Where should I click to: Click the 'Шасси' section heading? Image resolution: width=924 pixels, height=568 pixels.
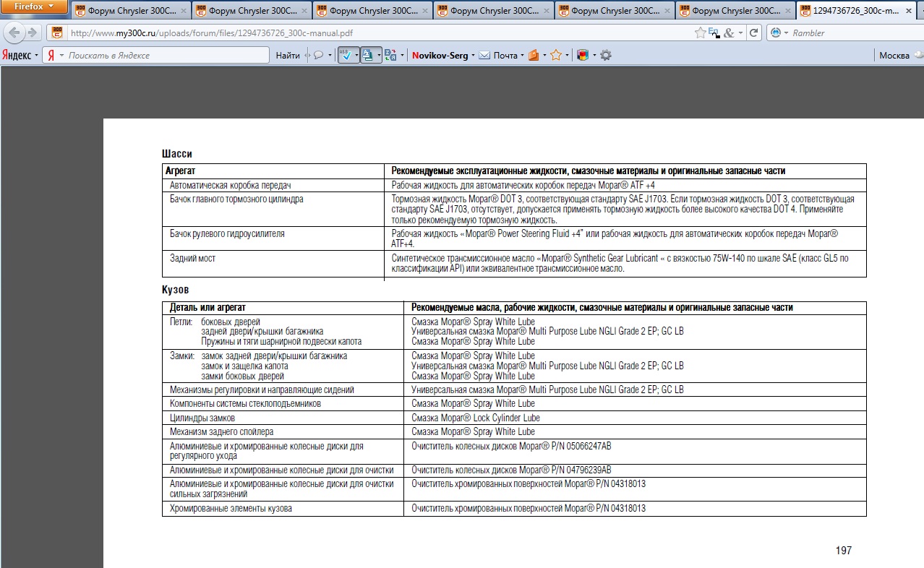(x=177, y=154)
